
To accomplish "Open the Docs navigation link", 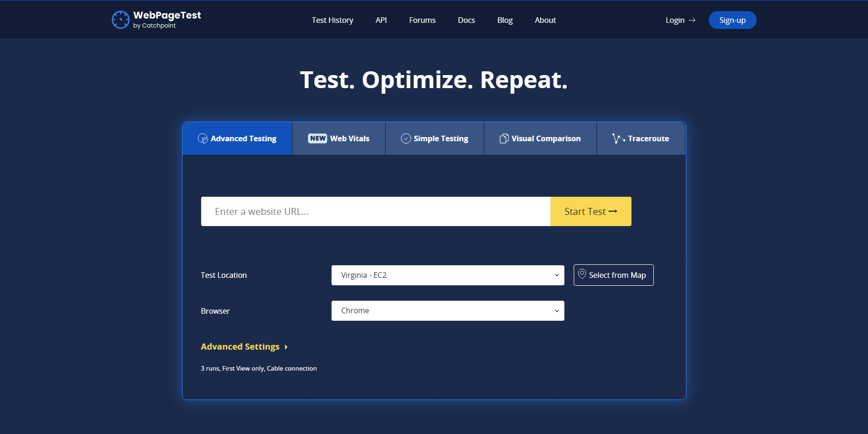I will [466, 20].
